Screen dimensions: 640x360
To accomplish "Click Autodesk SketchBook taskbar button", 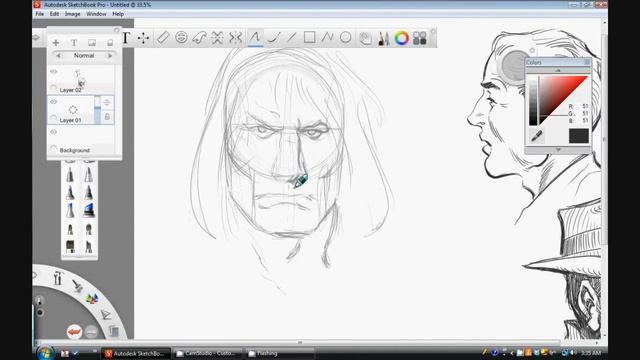I will (x=135, y=353).
